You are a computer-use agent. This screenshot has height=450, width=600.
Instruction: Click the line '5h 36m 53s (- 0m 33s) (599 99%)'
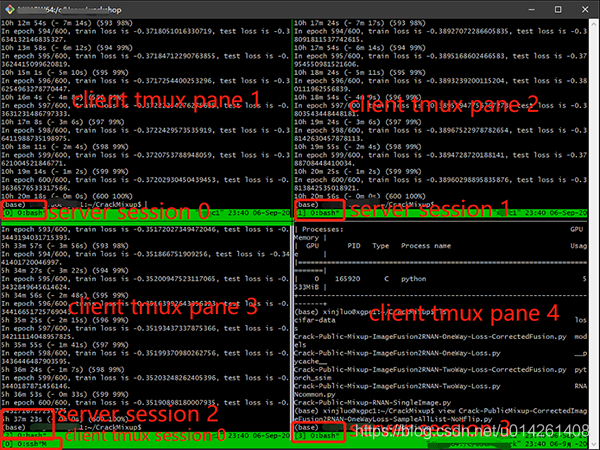(x=65, y=395)
